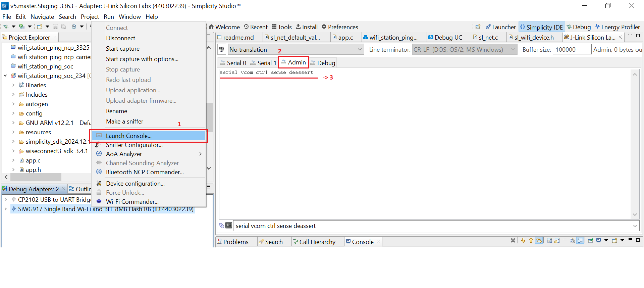Click the down arrow next-item icon in Console toolbar
The width and height of the screenshot is (644, 288).
(523, 240)
